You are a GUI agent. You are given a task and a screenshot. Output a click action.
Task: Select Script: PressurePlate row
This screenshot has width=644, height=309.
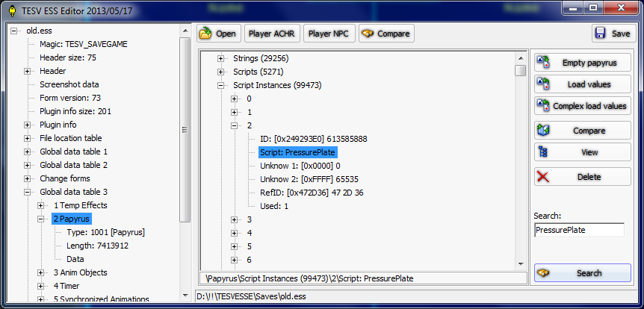tap(297, 153)
